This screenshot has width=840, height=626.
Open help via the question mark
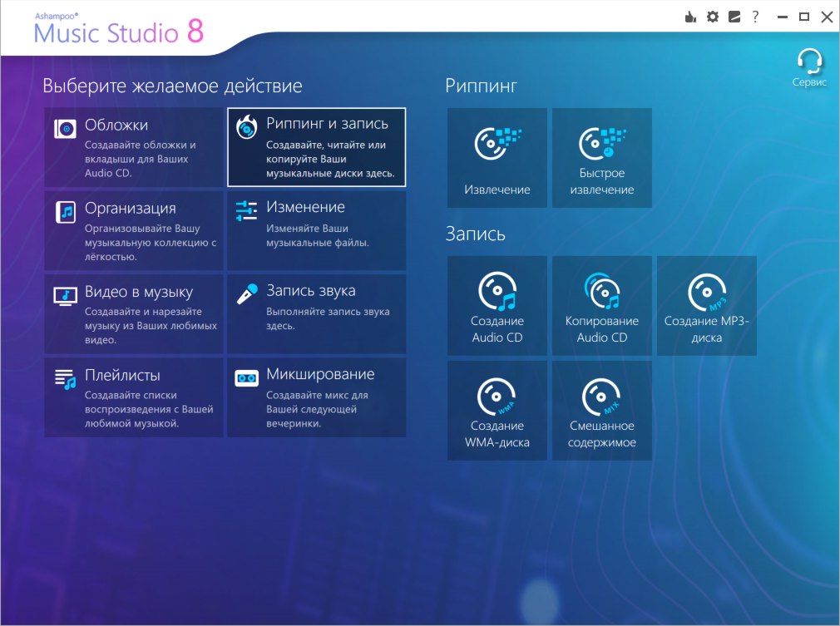coord(755,17)
